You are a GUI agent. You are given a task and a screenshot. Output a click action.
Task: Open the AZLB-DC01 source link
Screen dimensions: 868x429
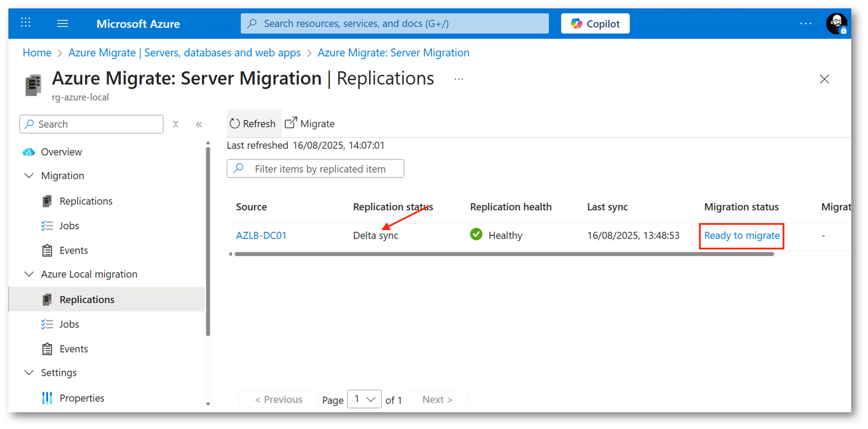tap(261, 235)
